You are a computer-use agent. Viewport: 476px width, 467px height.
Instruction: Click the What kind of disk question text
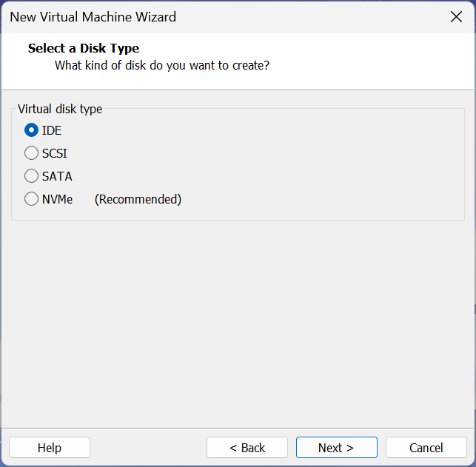pyautogui.click(x=162, y=66)
